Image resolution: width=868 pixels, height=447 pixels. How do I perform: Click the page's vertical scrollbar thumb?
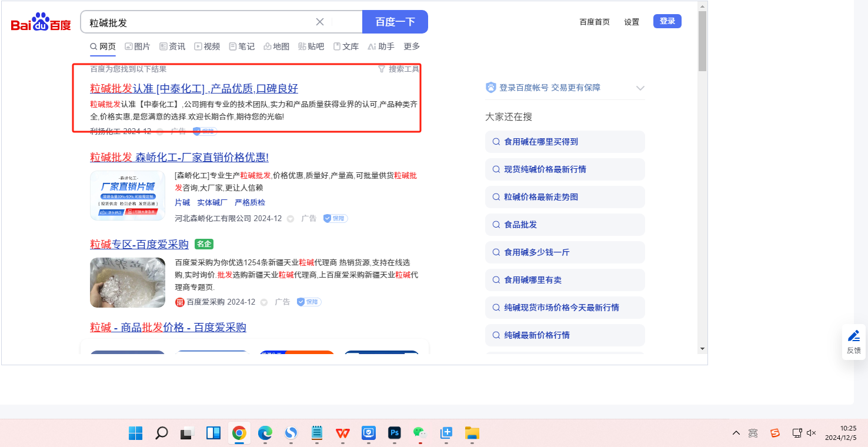702,41
